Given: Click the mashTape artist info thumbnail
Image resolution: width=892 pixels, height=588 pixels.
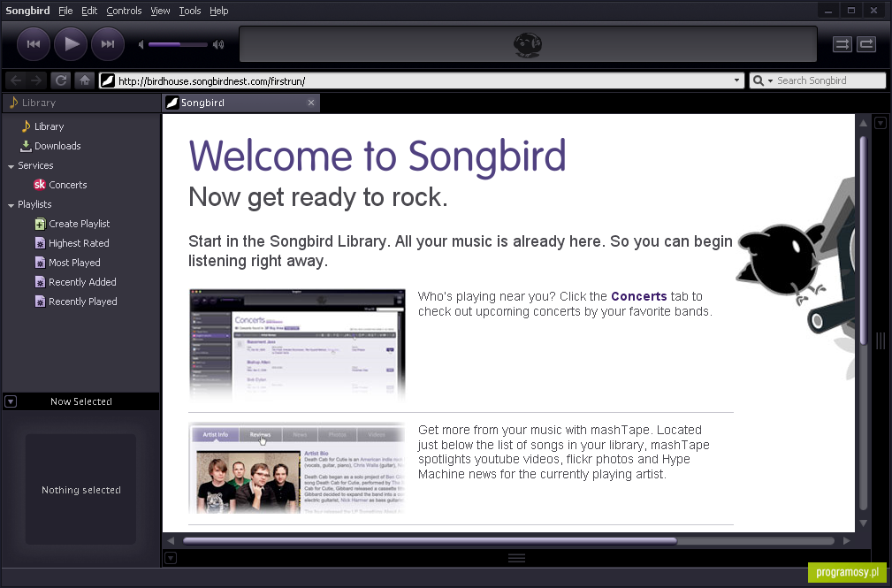Looking at the screenshot, I should click(x=297, y=468).
